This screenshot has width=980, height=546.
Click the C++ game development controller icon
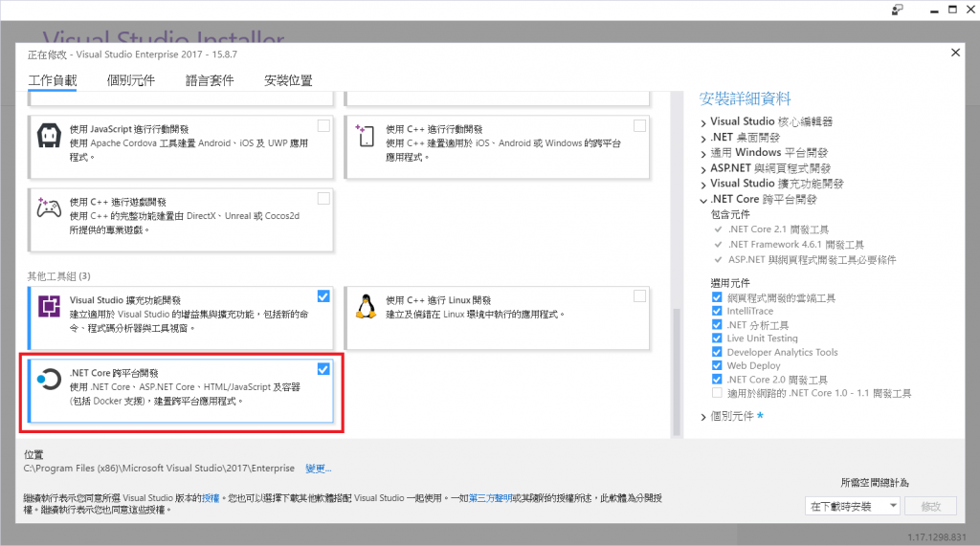tap(49, 207)
